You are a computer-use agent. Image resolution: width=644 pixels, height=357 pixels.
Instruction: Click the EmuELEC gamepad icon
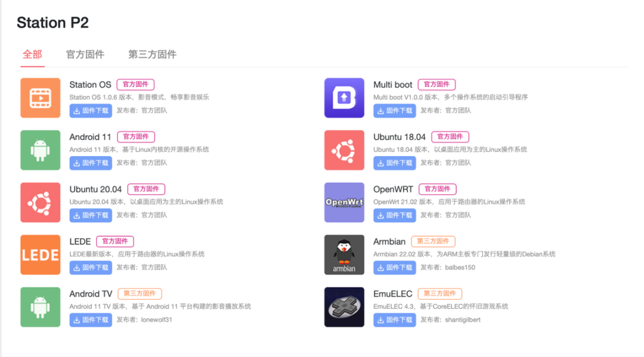[x=344, y=307]
